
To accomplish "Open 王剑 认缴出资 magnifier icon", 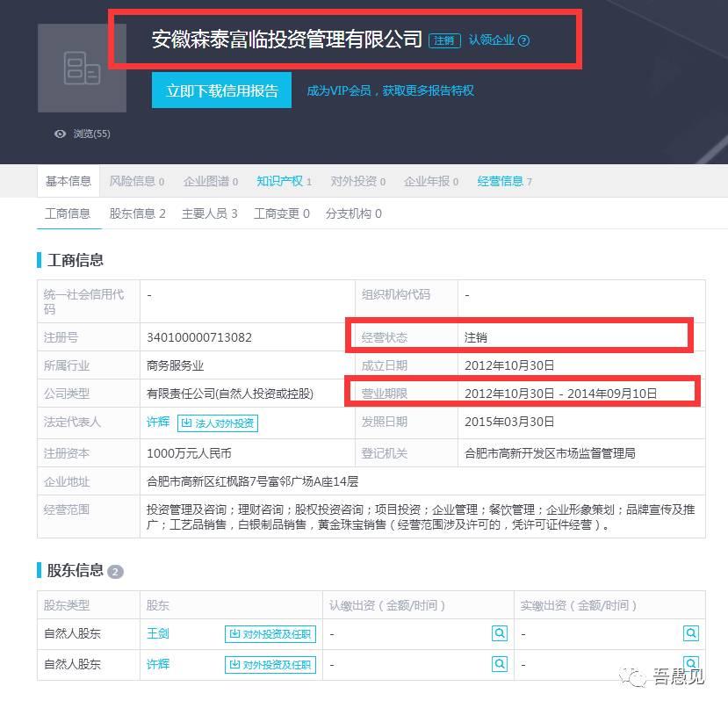I will click(x=500, y=632).
